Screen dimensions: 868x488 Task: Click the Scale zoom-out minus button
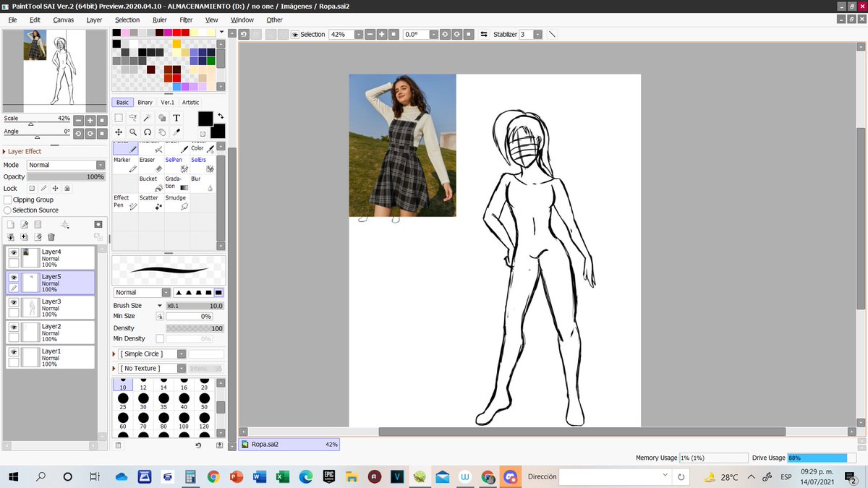coord(78,120)
